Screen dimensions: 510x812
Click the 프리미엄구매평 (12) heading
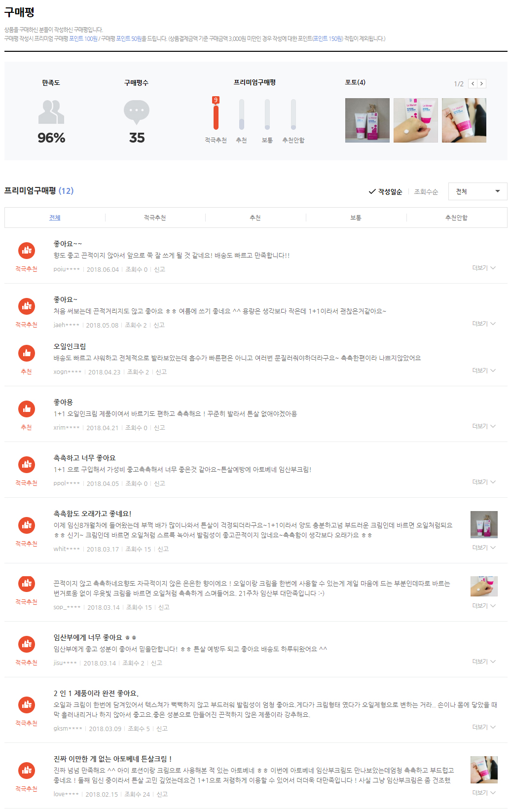pyautogui.click(x=39, y=191)
